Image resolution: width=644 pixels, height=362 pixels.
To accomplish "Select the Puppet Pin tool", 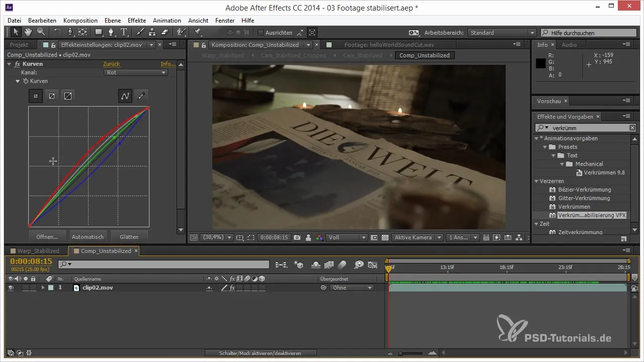I will (x=197, y=32).
